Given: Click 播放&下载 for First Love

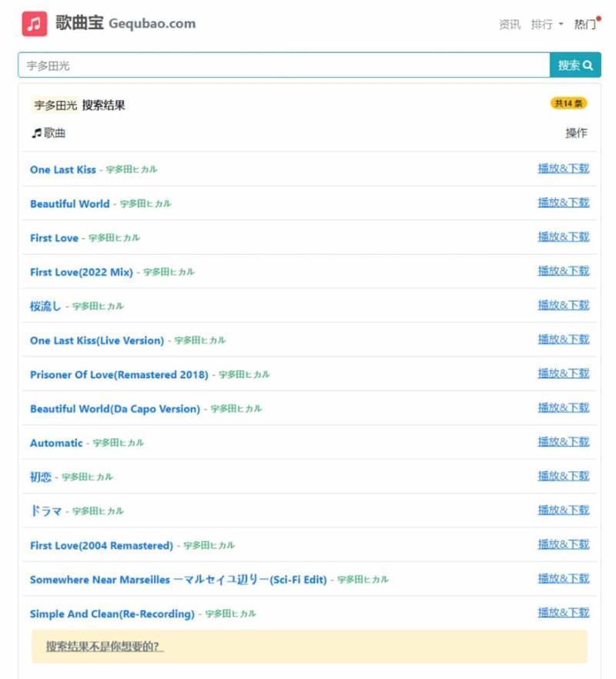Looking at the screenshot, I should click(564, 237).
